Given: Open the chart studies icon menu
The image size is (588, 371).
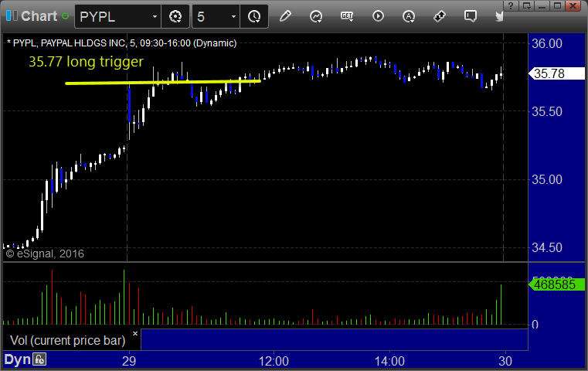Looking at the screenshot, I should click(x=316, y=16).
